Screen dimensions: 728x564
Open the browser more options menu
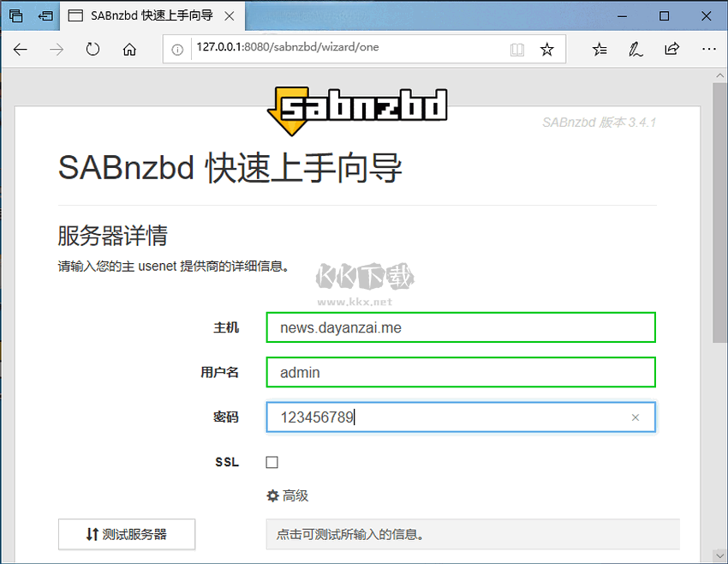[708, 49]
